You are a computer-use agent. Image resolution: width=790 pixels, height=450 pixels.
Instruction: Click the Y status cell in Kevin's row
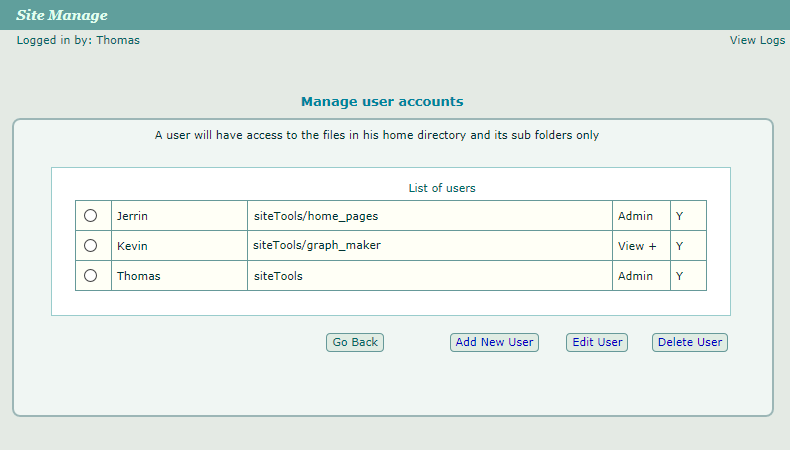tap(687, 246)
